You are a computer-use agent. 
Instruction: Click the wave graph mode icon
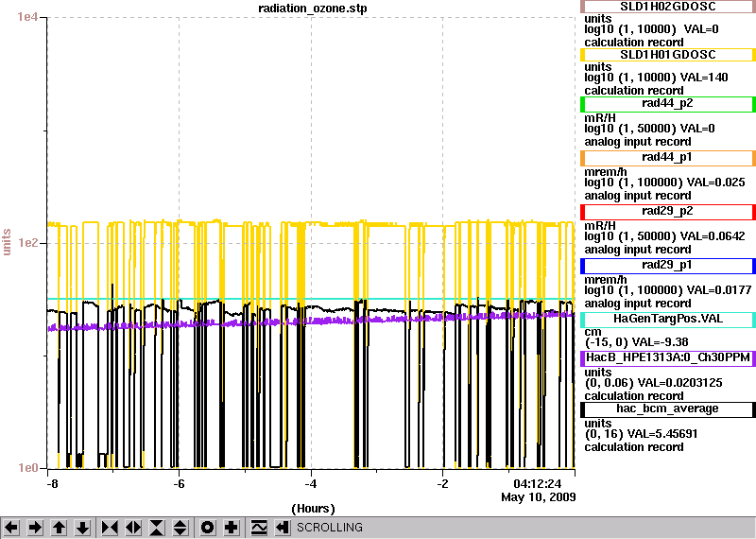[x=259, y=528]
